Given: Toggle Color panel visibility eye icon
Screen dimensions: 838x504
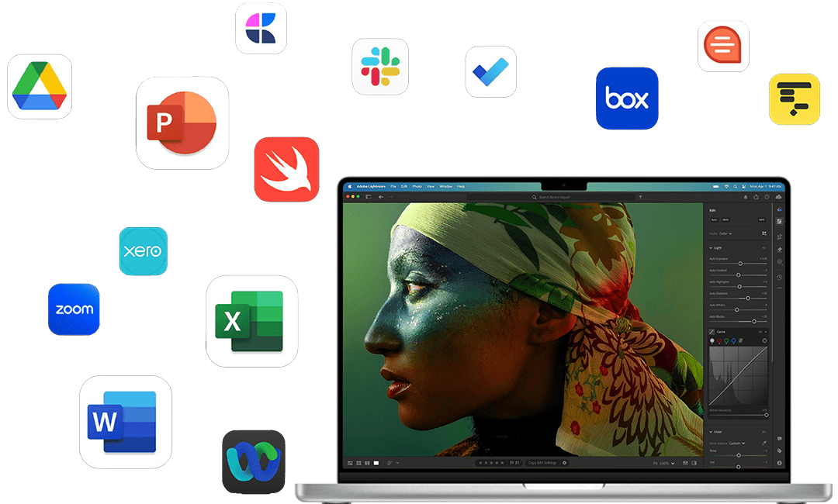Looking at the screenshot, I should tap(764, 432).
